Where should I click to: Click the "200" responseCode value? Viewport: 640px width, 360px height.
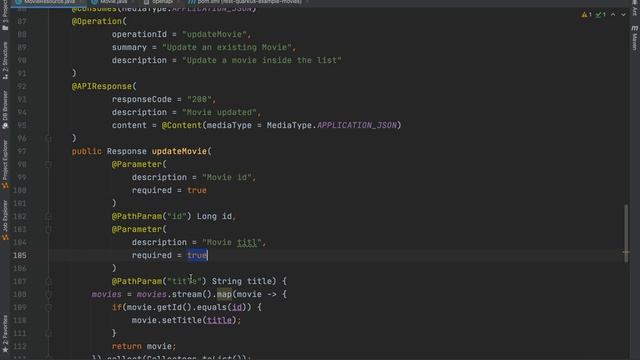pos(199,100)
